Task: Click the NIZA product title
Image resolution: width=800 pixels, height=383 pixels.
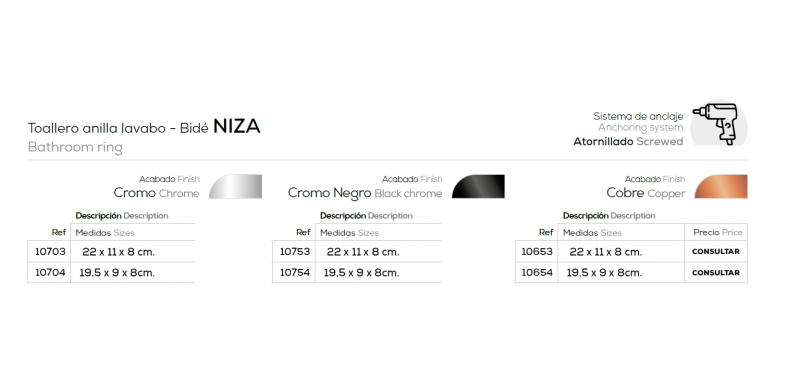Action: click(237, 126)
